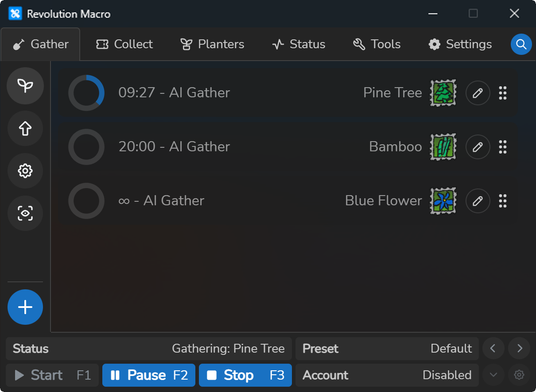Click the Account Disabled field
536x392 pixels.
click(387, 375)
